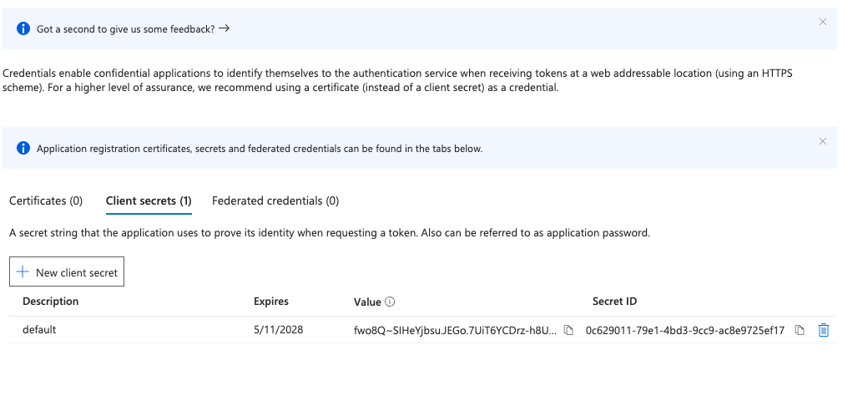Image resolution: width=868 pixels, height=401 pixels.
Task: Open the Federated credentials (0) tab
Action: (x=275, y=200)
